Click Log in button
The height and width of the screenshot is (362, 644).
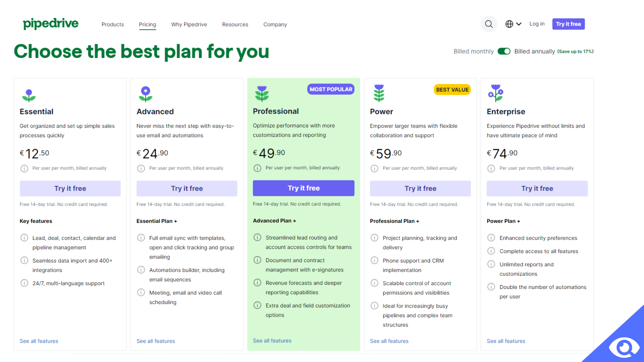coord(537,24)
